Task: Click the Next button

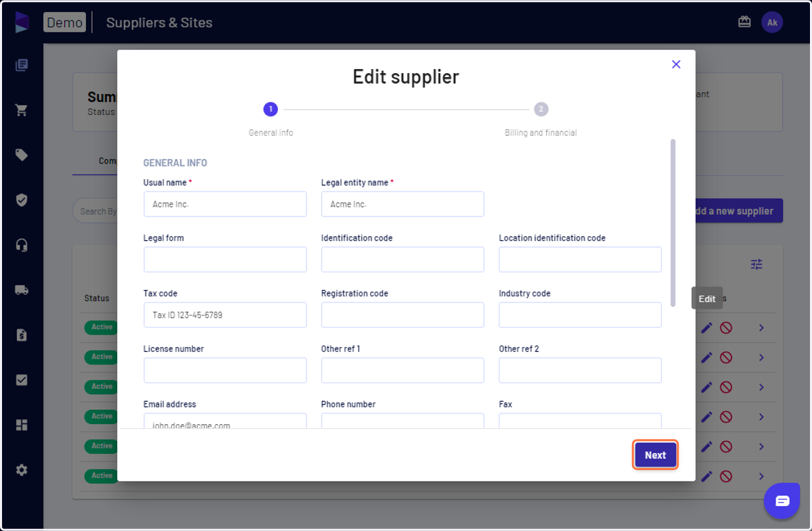Action: [655, 455]
